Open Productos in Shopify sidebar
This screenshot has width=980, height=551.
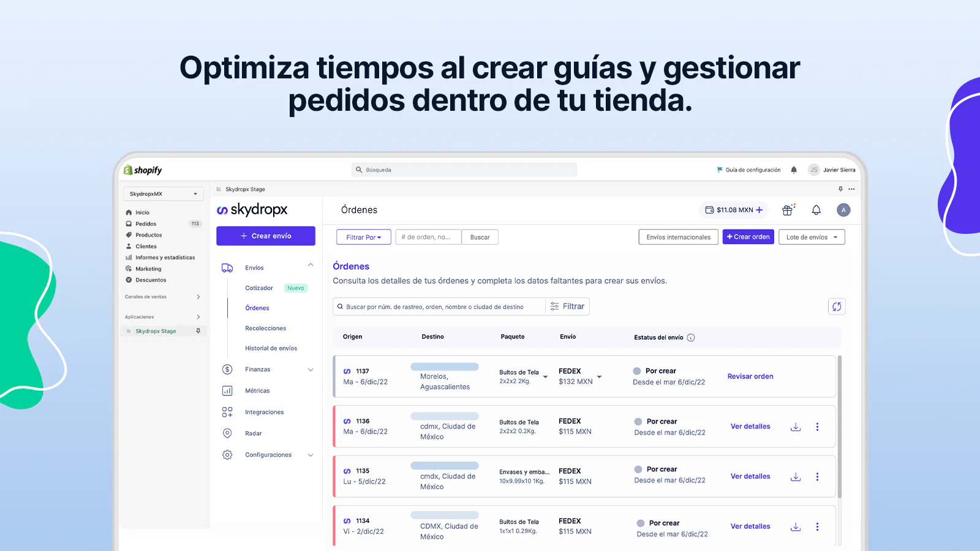[149, 235]
